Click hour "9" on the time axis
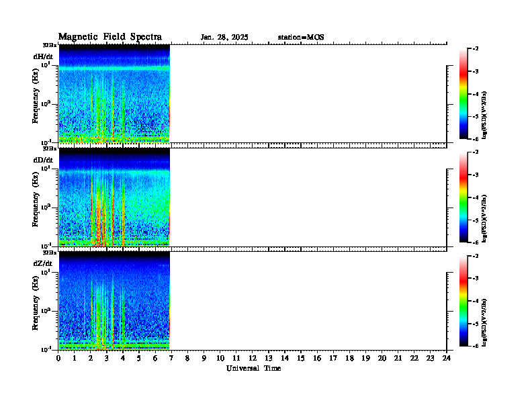 point(204,359)
